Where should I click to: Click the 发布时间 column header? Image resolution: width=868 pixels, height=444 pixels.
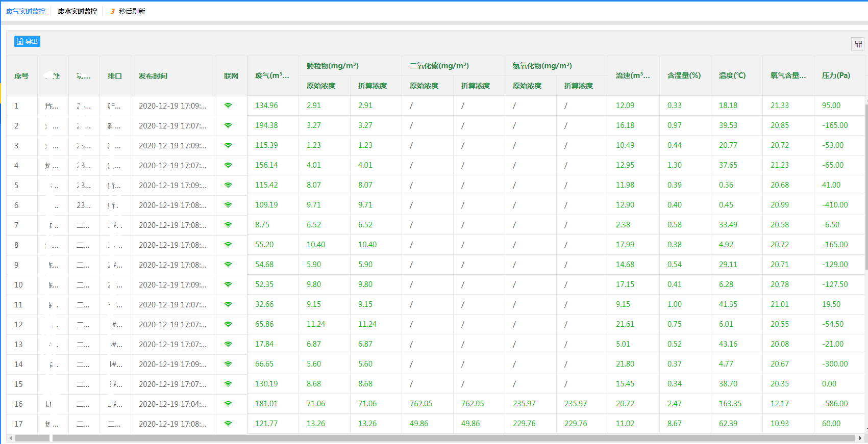click(x=153, y=76)
